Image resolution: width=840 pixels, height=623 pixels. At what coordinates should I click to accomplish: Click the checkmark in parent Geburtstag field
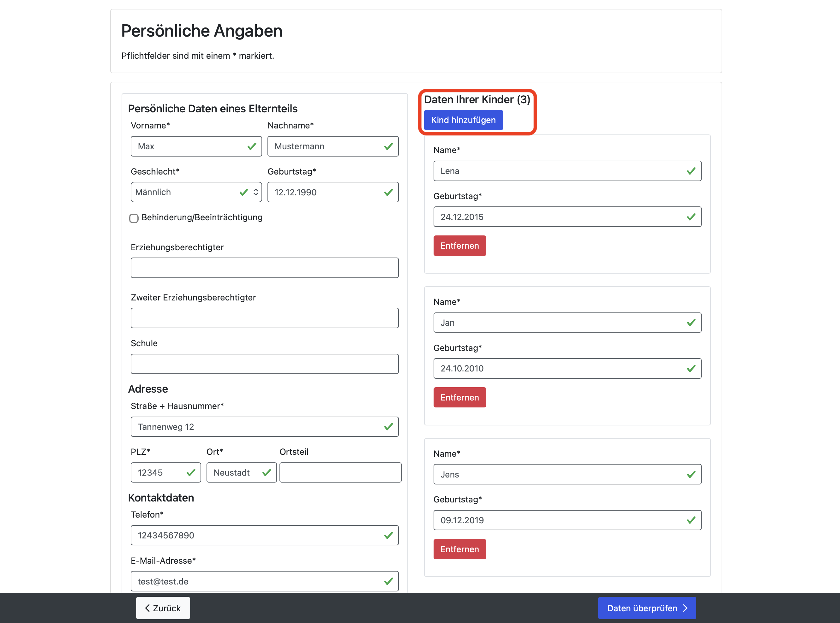point(388,192)
